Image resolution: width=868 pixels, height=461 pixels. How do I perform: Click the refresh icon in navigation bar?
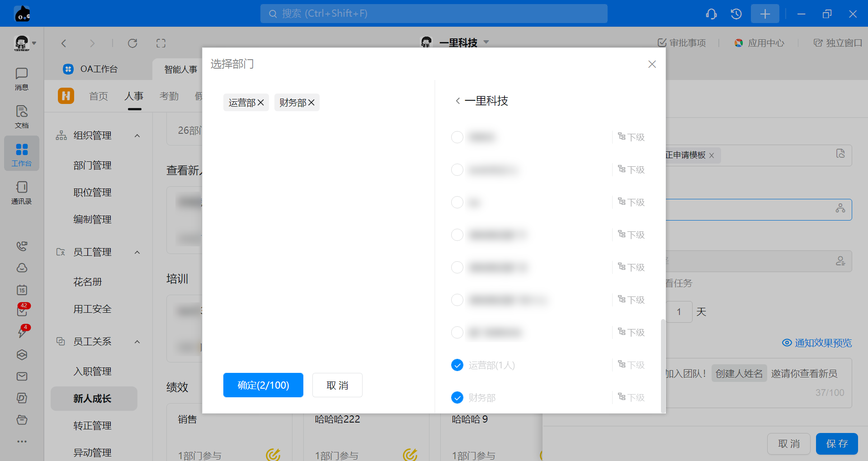(132, 43)
